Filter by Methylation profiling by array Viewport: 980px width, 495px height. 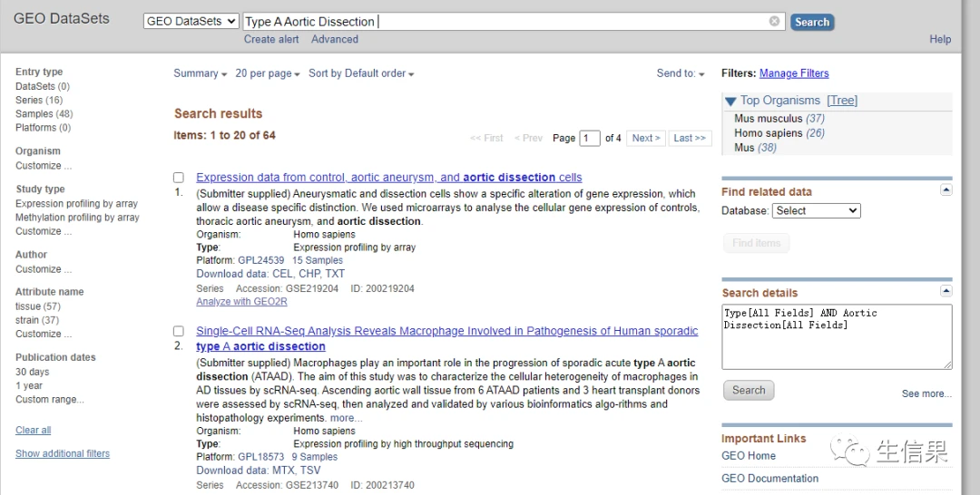tap(77, 218)
